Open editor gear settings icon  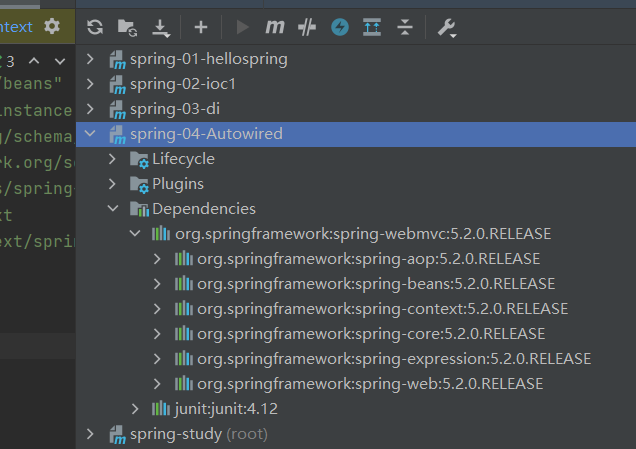coord(52,26)
